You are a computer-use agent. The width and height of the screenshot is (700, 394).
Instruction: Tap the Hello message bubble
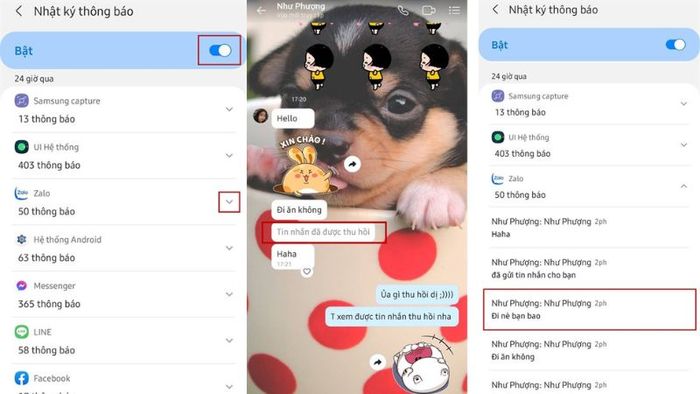[x=292, y=118]
